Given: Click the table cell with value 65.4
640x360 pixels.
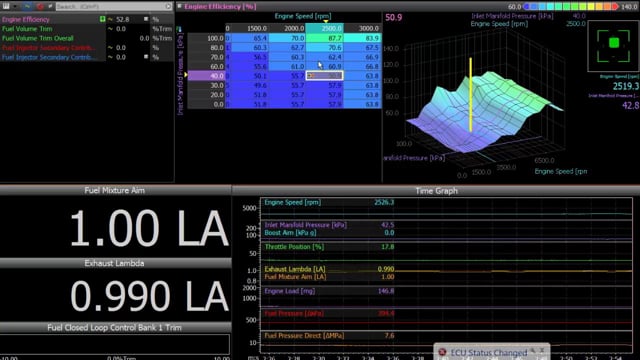Looking at the screenshot, I should click(x=249, y=38).
